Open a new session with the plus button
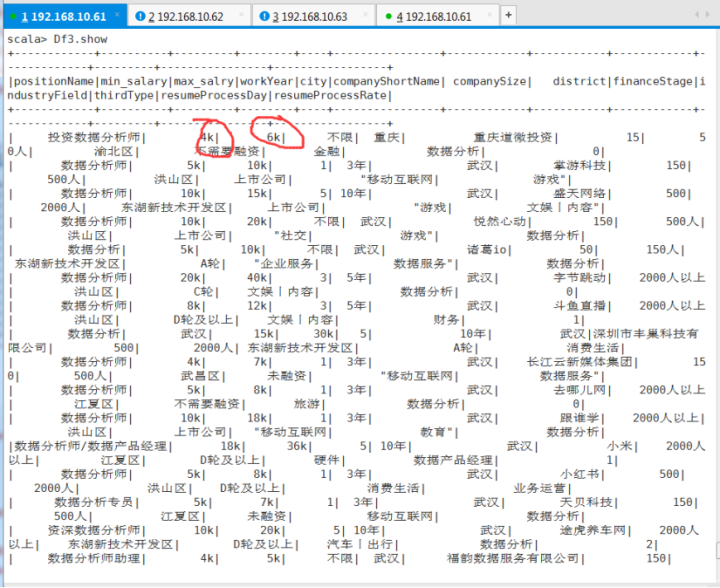 coord(508,15)
